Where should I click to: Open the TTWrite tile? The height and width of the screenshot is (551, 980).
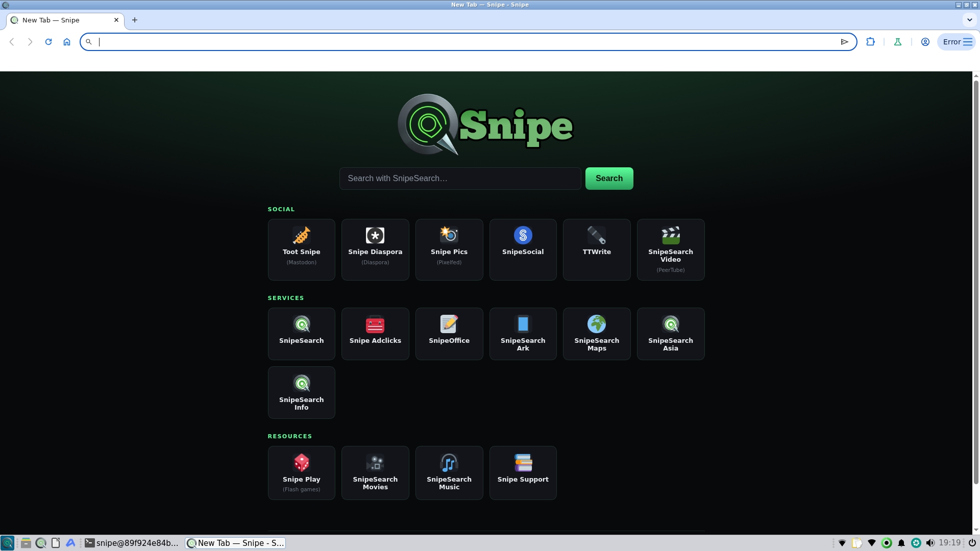click(x=597, y=249)
